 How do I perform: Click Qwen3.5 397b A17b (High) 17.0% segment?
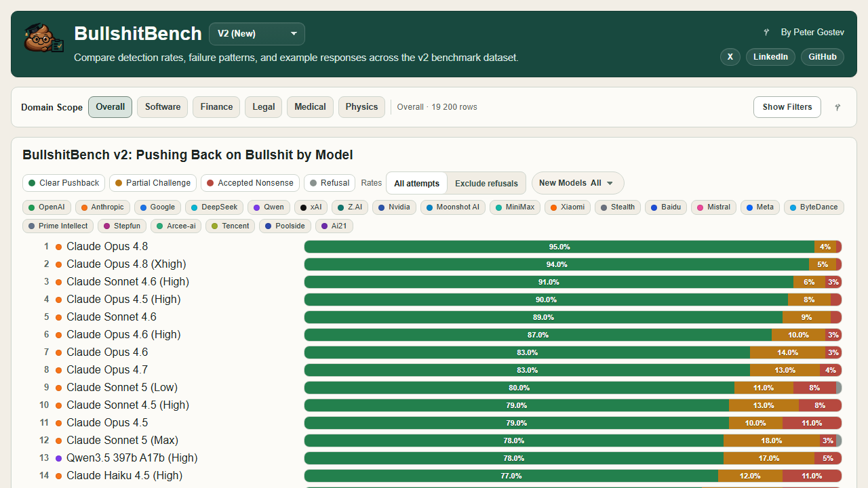click(x=769, y=458)
